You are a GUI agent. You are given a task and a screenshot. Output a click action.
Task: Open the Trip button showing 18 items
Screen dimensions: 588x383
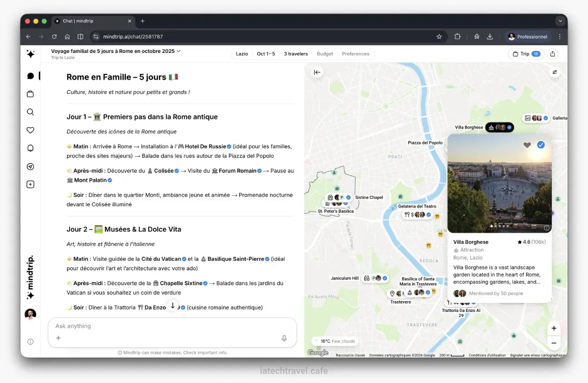point(526,54)
